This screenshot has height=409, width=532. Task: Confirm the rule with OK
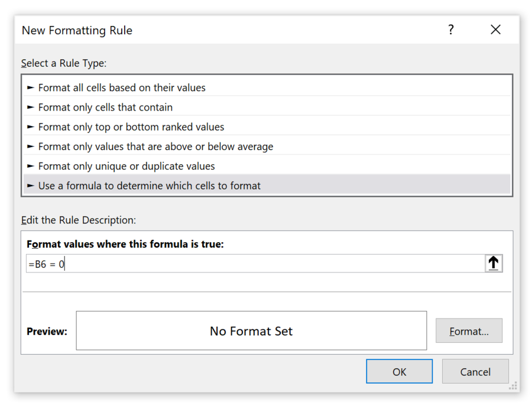399,371
